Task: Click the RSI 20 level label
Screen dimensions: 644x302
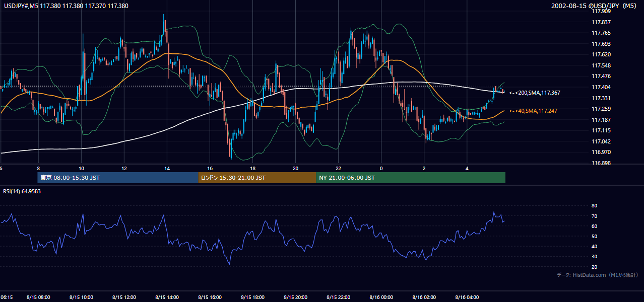Action: pyautogui.click(x=594, y=267)
